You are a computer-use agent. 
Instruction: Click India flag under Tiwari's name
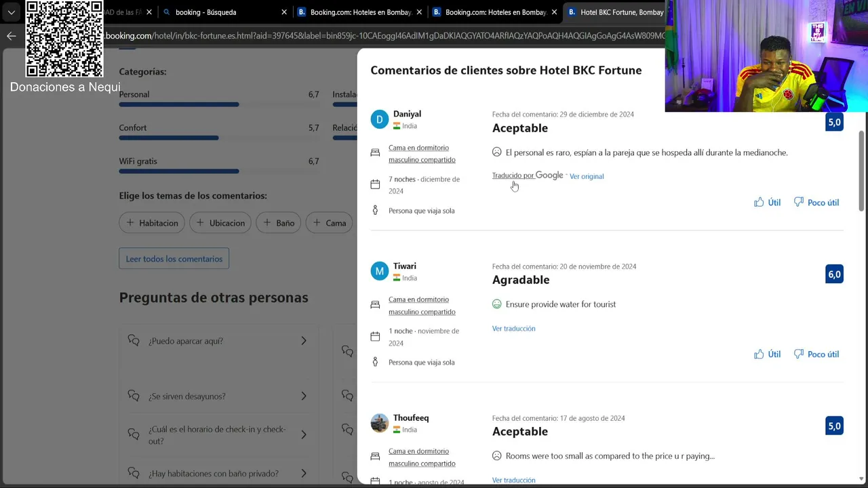point(397,278)
